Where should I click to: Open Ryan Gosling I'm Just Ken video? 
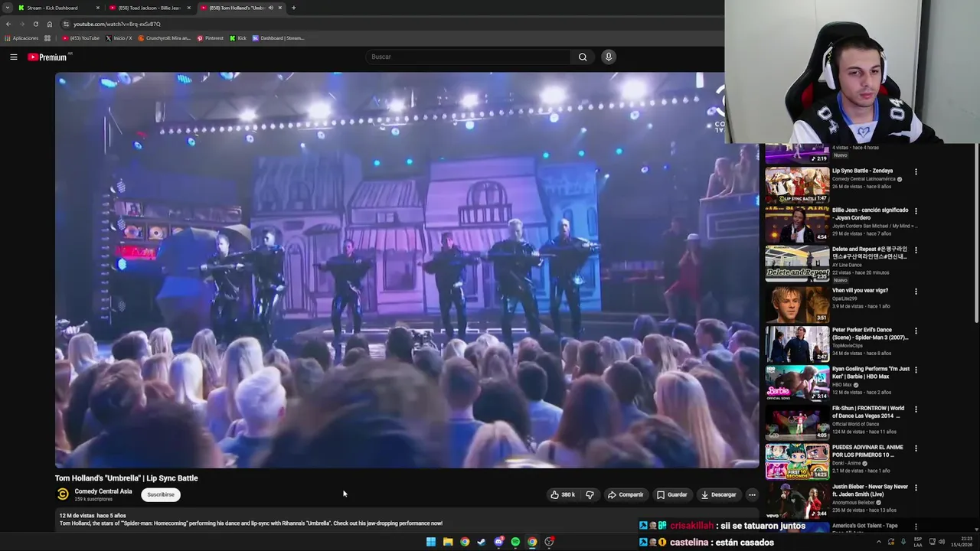click(797, 383)
